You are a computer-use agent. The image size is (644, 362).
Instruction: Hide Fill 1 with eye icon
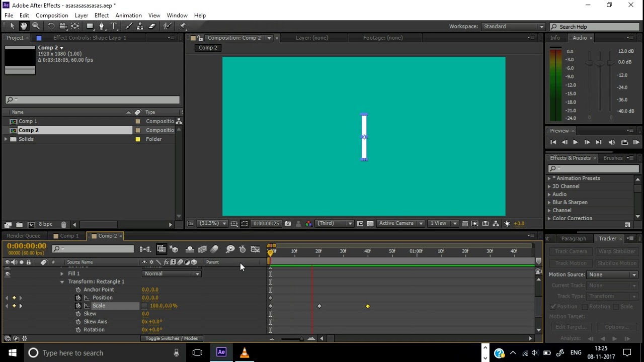tap(7, 274)
